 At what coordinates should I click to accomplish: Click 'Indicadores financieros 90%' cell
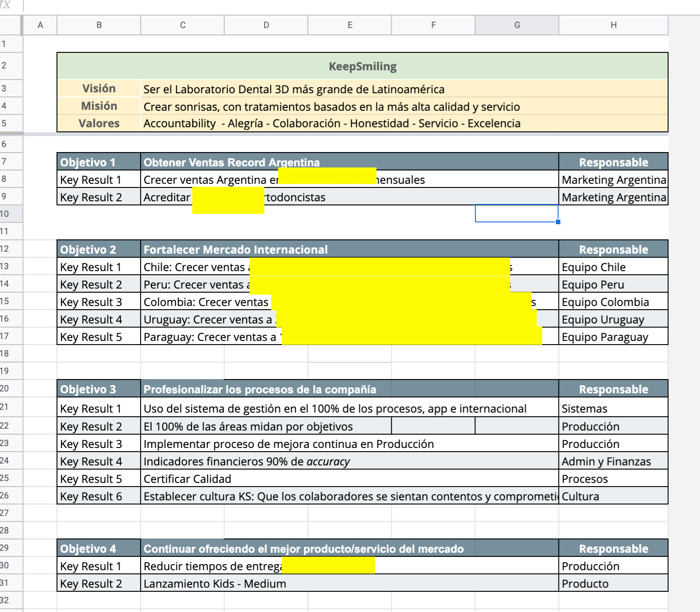tap(350, 461)
